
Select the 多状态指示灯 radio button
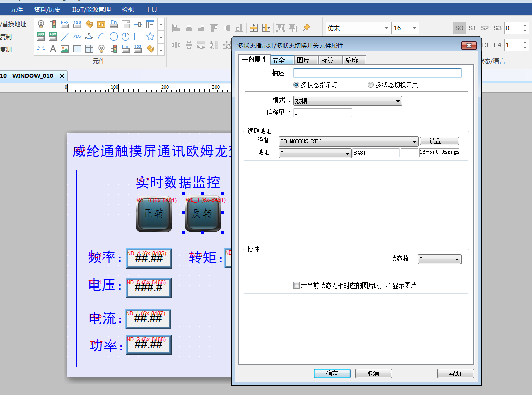point(297,85)
